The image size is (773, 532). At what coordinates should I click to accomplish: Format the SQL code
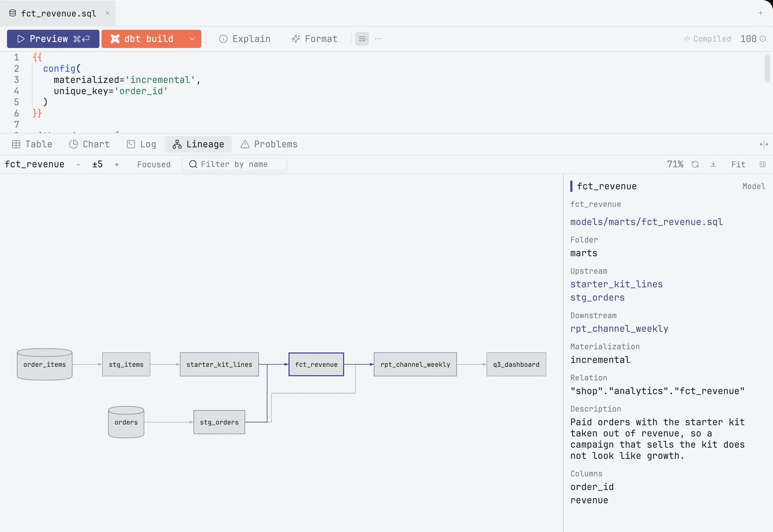315,39
